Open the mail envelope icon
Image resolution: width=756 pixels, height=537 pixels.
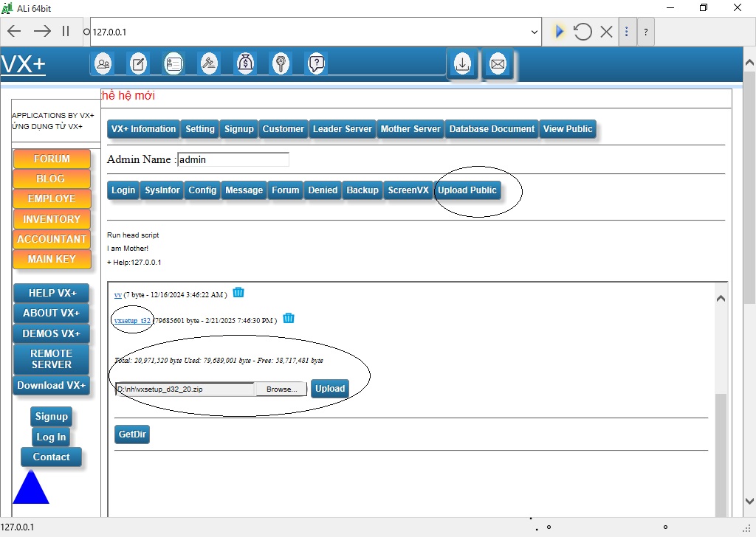(498, 65)
